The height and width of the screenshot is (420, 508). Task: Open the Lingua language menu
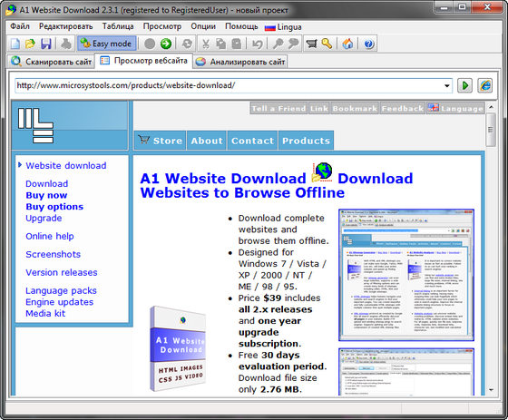(283, 27)
